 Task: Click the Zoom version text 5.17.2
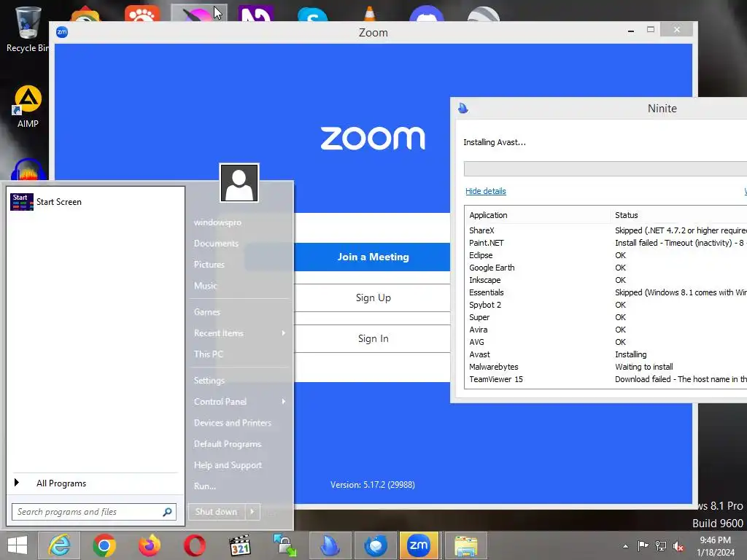tap(373, 485)
